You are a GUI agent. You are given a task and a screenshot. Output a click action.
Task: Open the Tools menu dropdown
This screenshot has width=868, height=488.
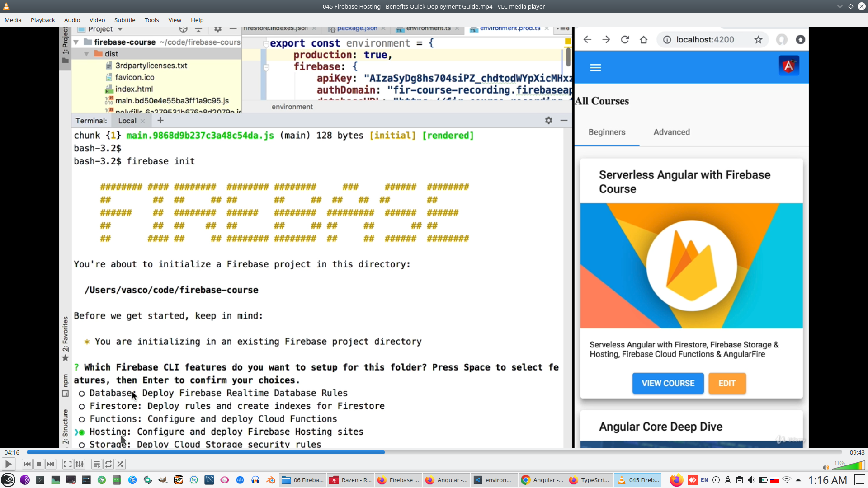(x=151, y=20)
